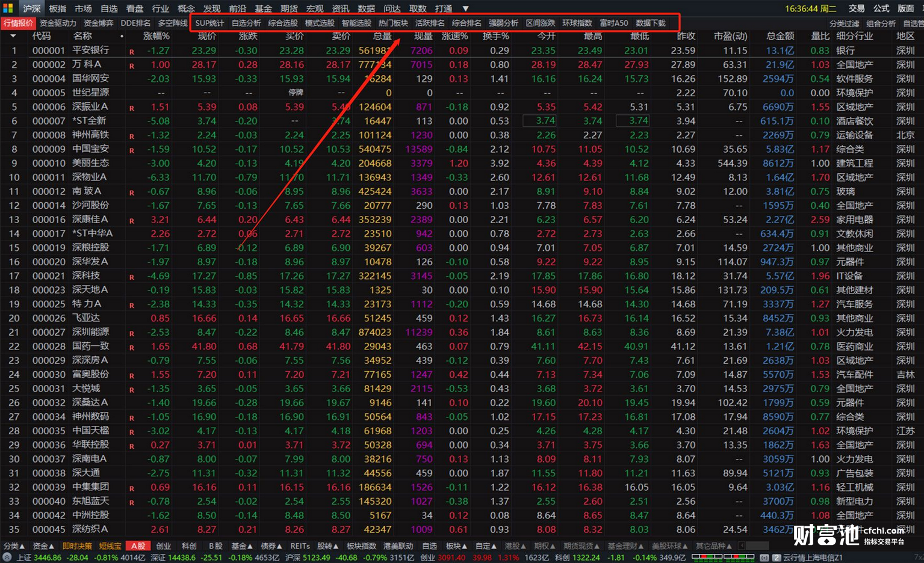Viewport: 924px width, 563px height.
Task: Expand the 股转 bottom tab menu
Action: click(x=328, y=546)
